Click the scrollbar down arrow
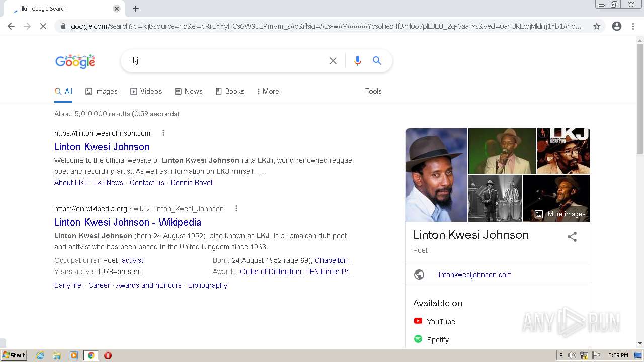Screen dimensions: 644x362 (x=640, y=343)
